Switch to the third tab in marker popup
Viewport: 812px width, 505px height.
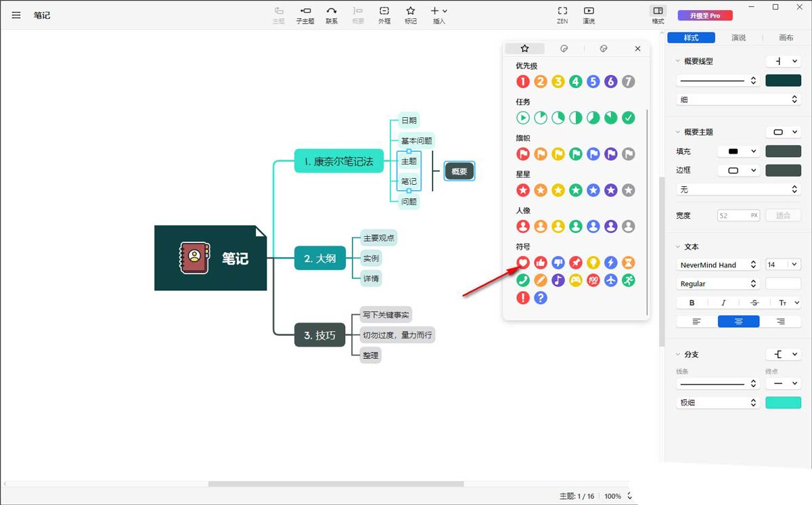click(604, 49)
